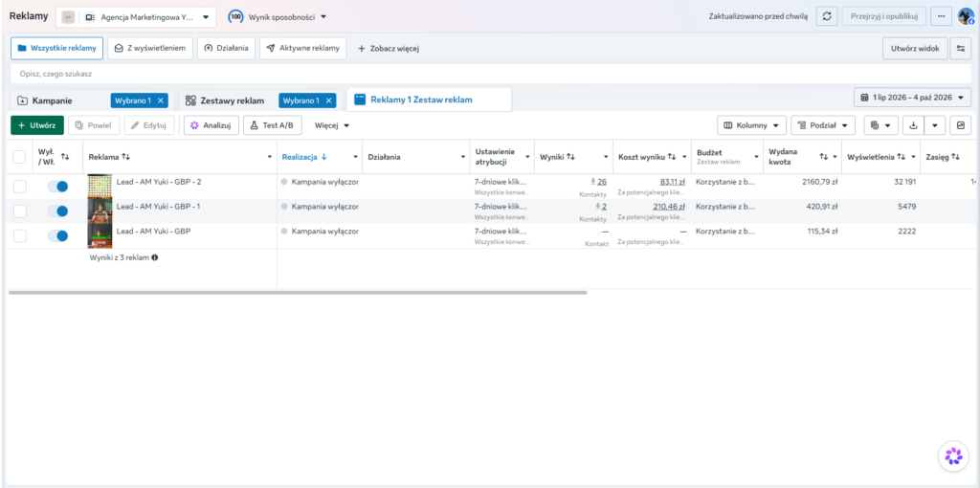Switch to the Z wyświetleniem view
Image resolution: width=980 pixels, height=488 pixels.
pyautogui.click(x=150, y=48)
